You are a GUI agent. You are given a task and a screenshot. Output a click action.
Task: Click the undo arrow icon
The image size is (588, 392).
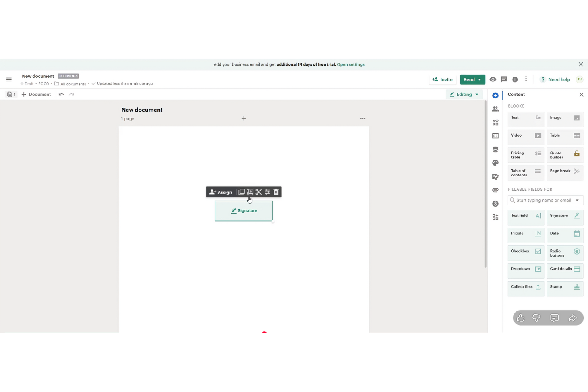pos(62,95)
